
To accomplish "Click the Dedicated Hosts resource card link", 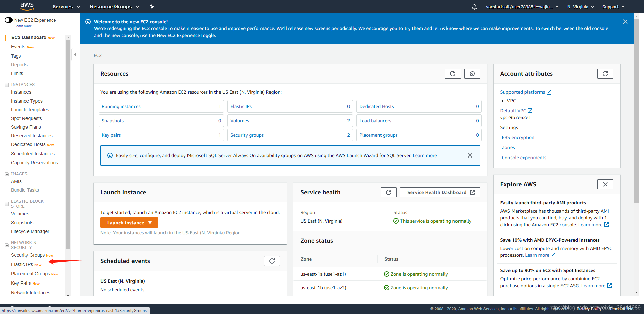I will point(376,106).
